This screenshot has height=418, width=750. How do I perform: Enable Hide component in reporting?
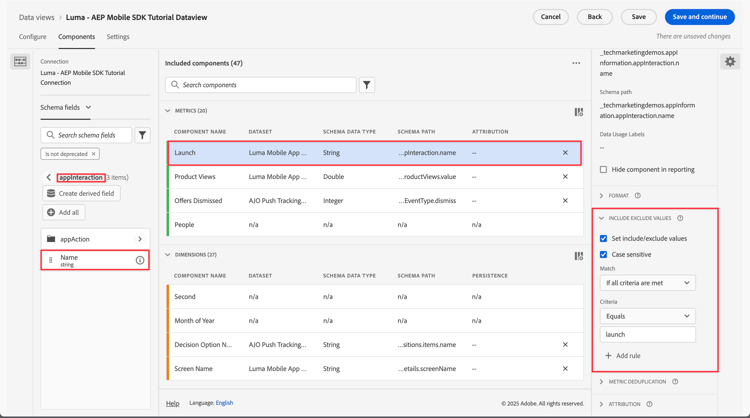604,170
